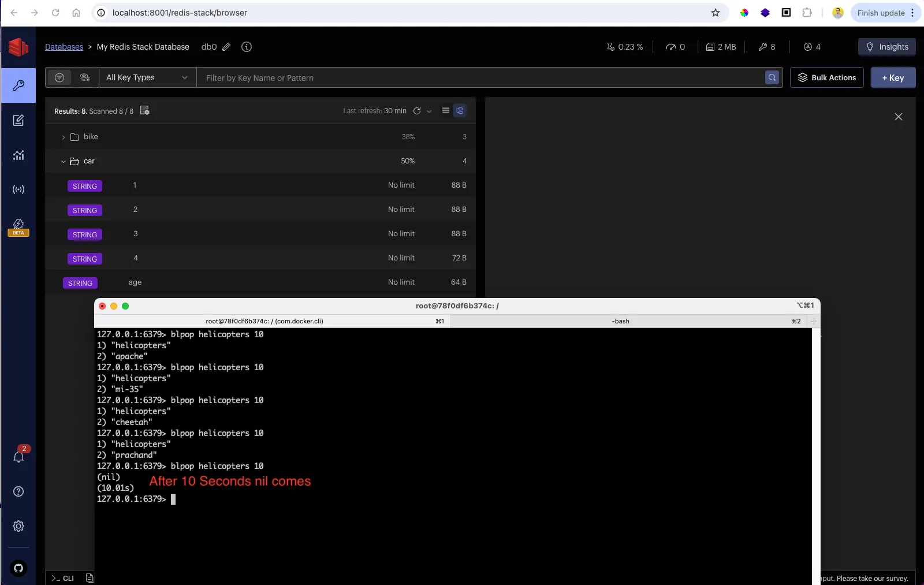Open the All Key Types dropdown

point(147,77)
